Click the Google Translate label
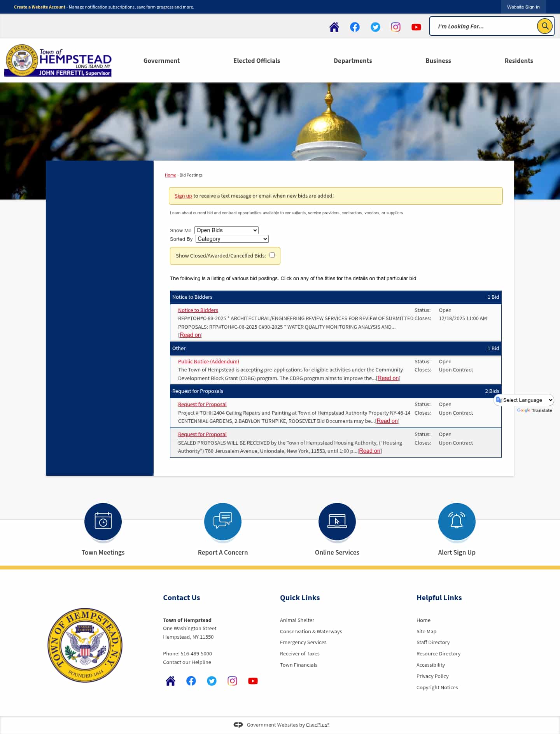 coord(534,410)
